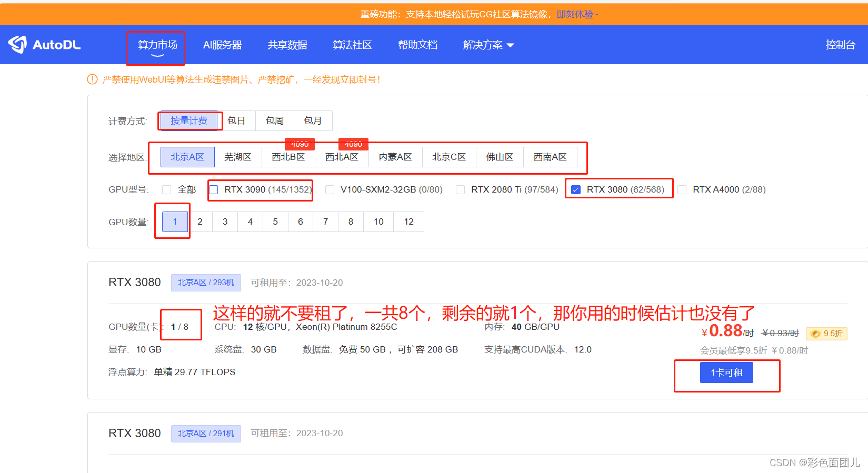Expand the 解决方案 dropdown menu
Image resolution: width=868 pixels, height=473 pixels.
[x=488, y=45]
